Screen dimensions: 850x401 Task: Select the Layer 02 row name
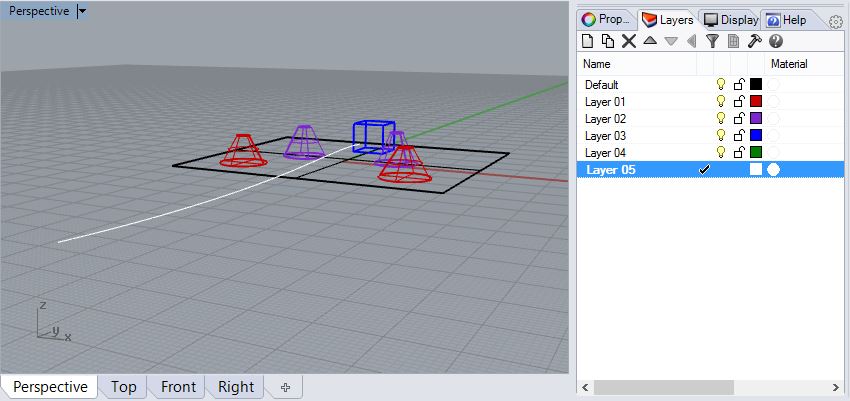tap(605, 118)
